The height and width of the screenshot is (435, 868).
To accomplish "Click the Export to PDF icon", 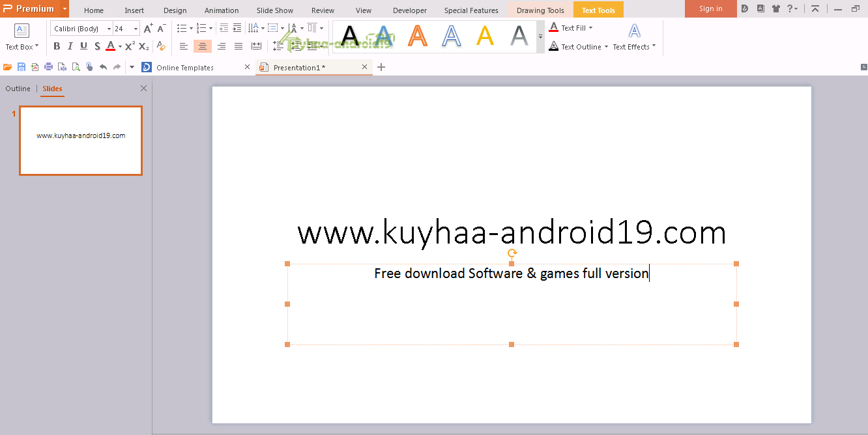I will 35,67.
